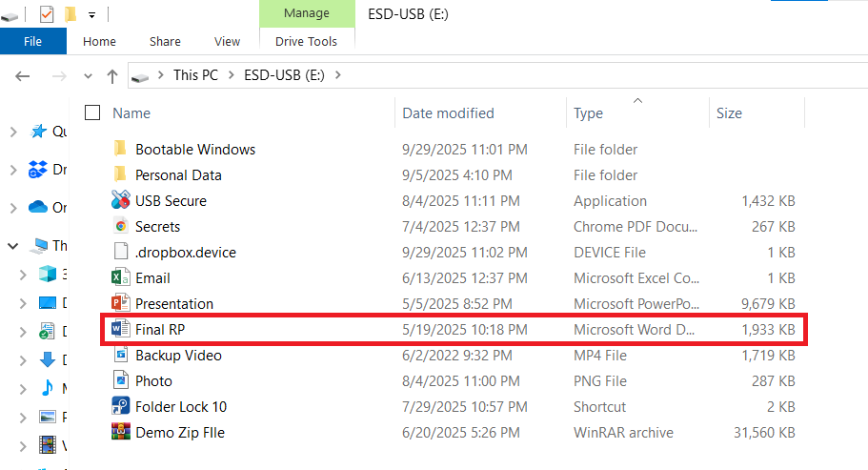Select This PC icon in the sidebar
868x470 pixels.
pos(39,245)
